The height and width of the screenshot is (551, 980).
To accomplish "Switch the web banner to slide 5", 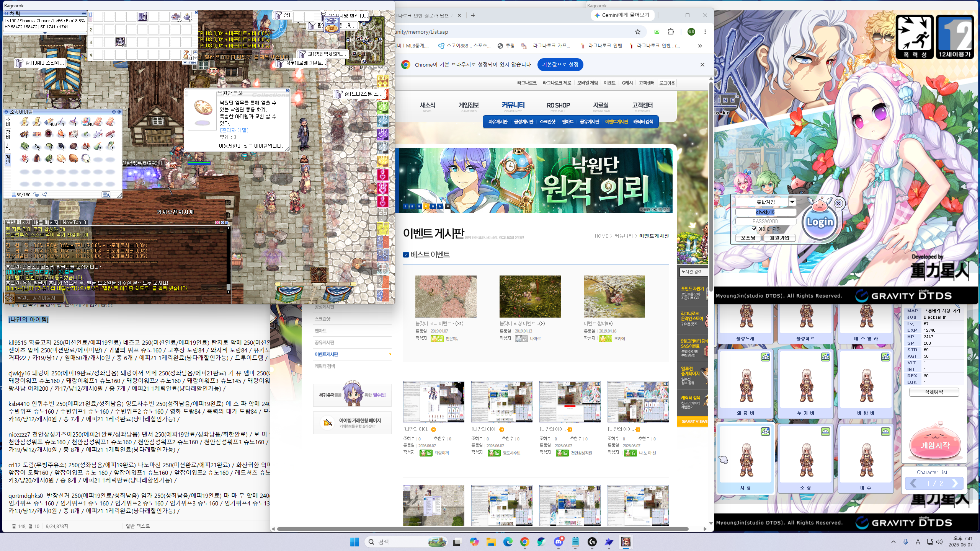I will point(433,207).
